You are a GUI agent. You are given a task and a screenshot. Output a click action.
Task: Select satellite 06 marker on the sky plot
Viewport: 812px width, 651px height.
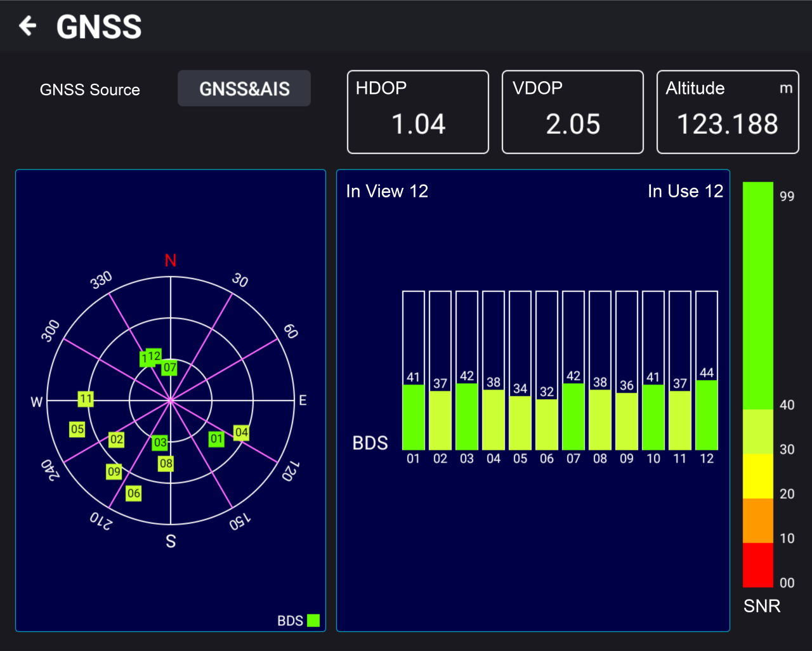(134, 494)
